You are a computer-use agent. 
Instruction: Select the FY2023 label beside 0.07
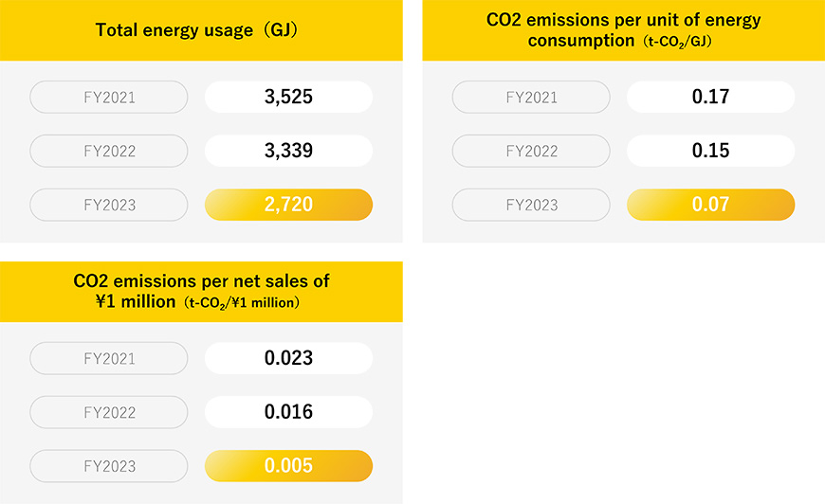tap(531, 205)
